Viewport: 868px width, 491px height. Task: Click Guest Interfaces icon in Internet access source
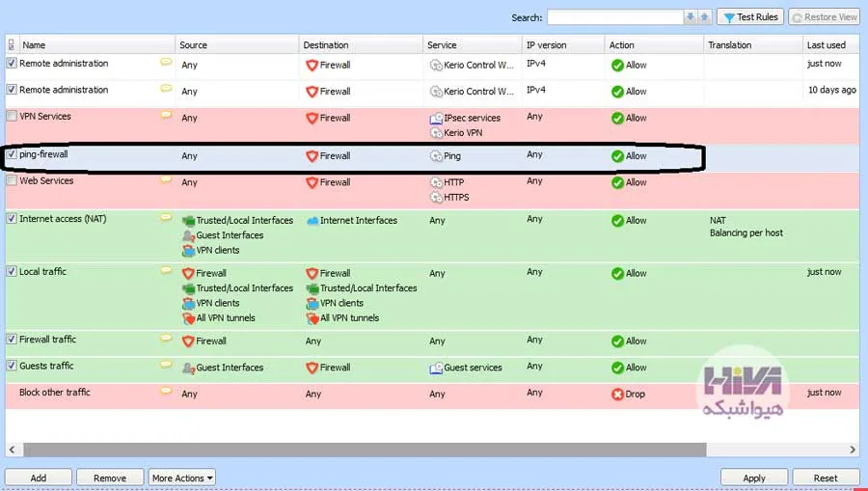pyautogui.click(x=188, y=235)
